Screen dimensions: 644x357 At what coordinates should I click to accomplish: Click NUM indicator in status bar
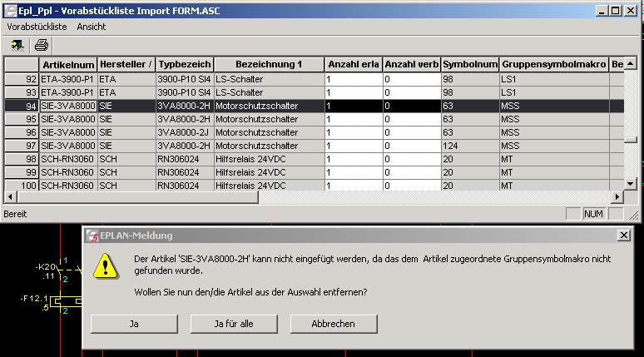[x=593, y=214]
